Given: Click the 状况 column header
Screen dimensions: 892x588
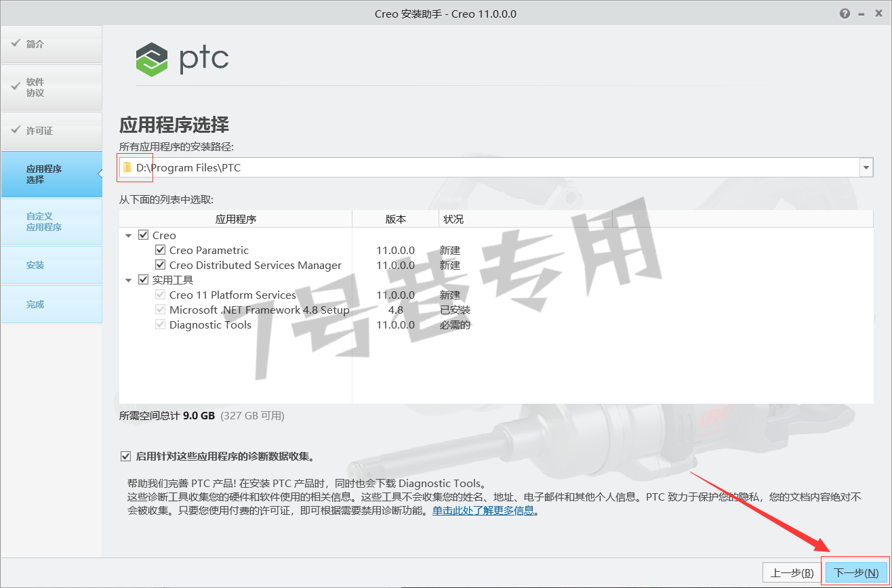Looking at the screenshot, I should tap(525, 219).
